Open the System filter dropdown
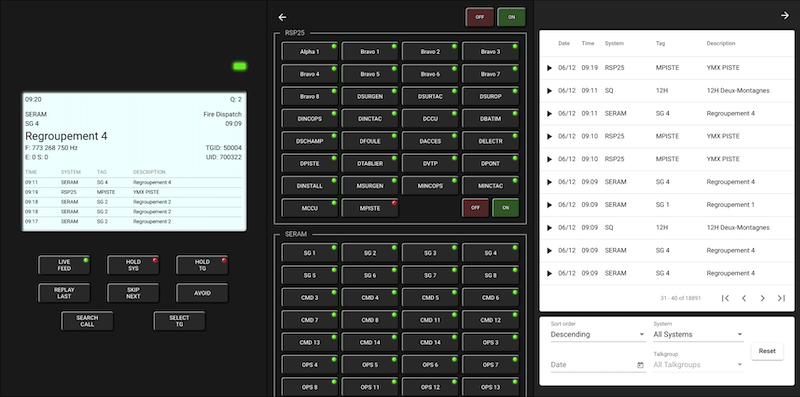The height and width of the screenshot is (397, 800). (x=698, y=335)
